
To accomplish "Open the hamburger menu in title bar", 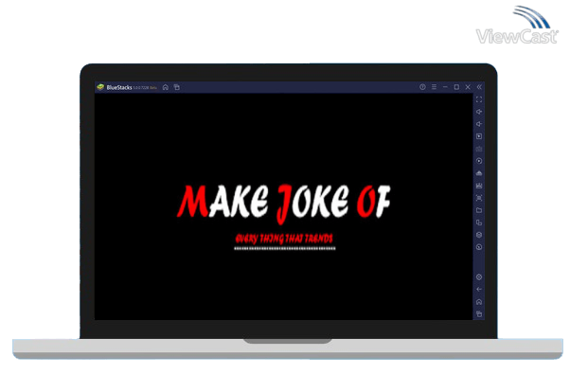I will click(x=434, y=87).
